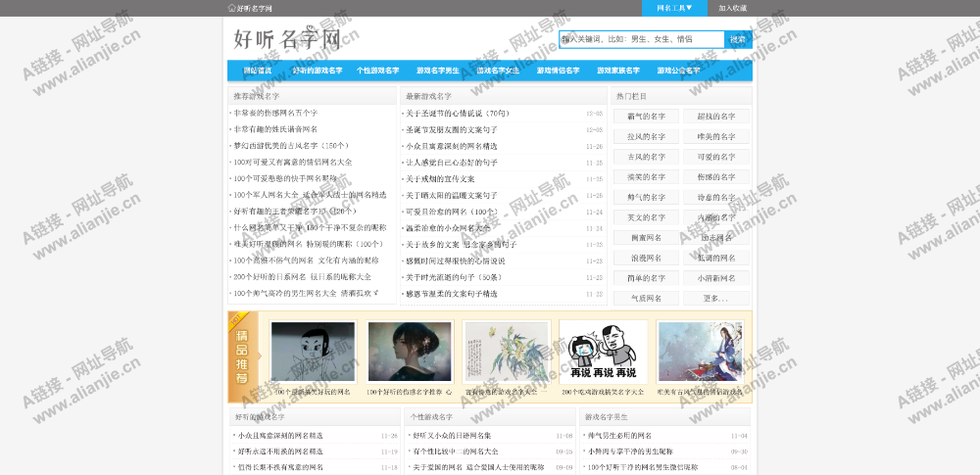
Task: Focus the keyword search input field
Action: point(641,39)
